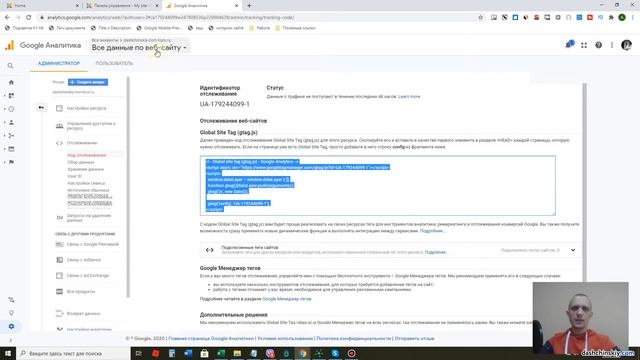Open the Работа bookmarks folder
The height and width of the screenshot is (360, 640).
260,28
